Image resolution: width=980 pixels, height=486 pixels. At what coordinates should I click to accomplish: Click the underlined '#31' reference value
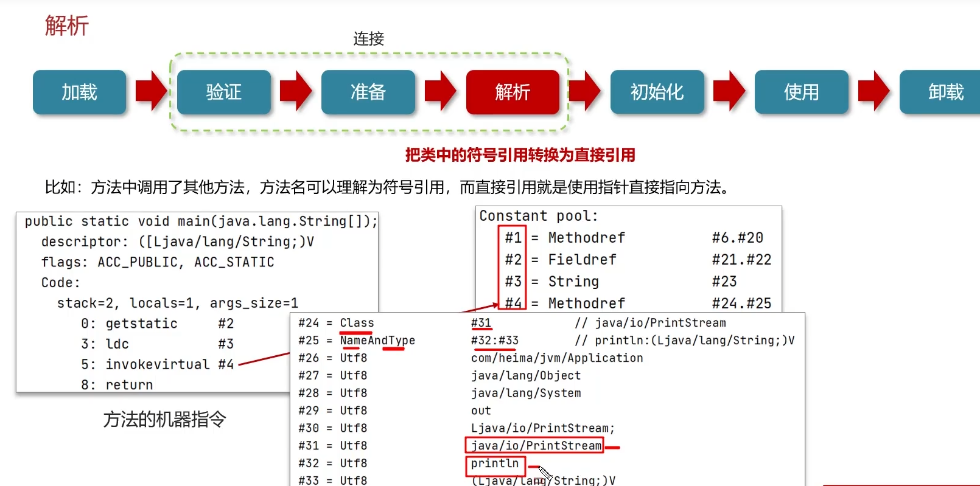pos(481,323)
